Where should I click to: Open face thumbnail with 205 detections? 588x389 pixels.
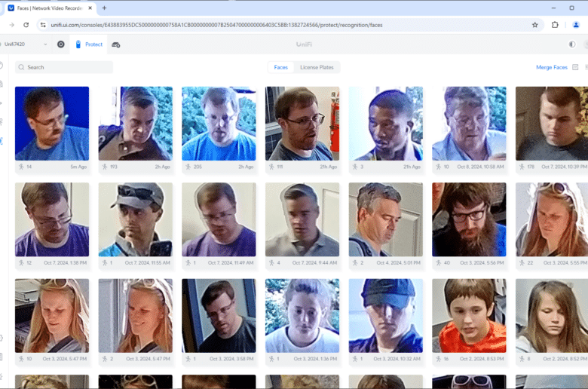pos(219,124)
